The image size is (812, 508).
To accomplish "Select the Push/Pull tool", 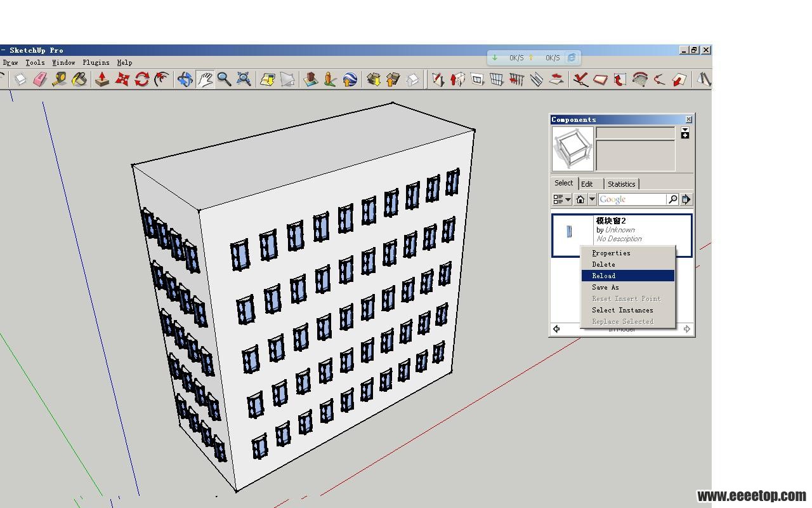I will (102, 79).
